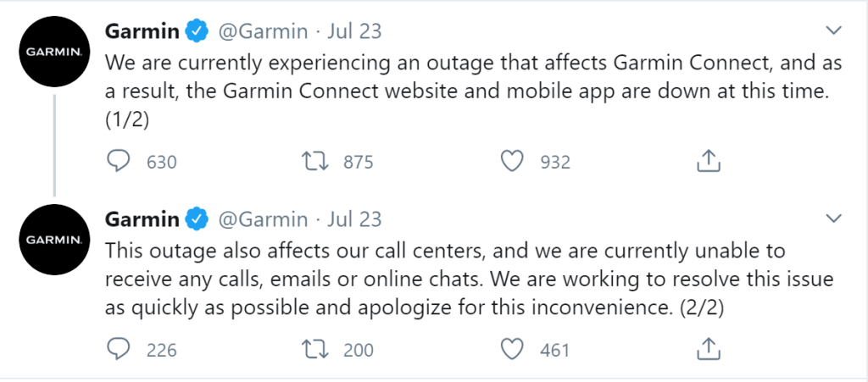The height and width of the screenshot is (382, 868).
Task: Click the @Garmin handle on second tweet
Action: pyautogui.click(x=264, y=219)
